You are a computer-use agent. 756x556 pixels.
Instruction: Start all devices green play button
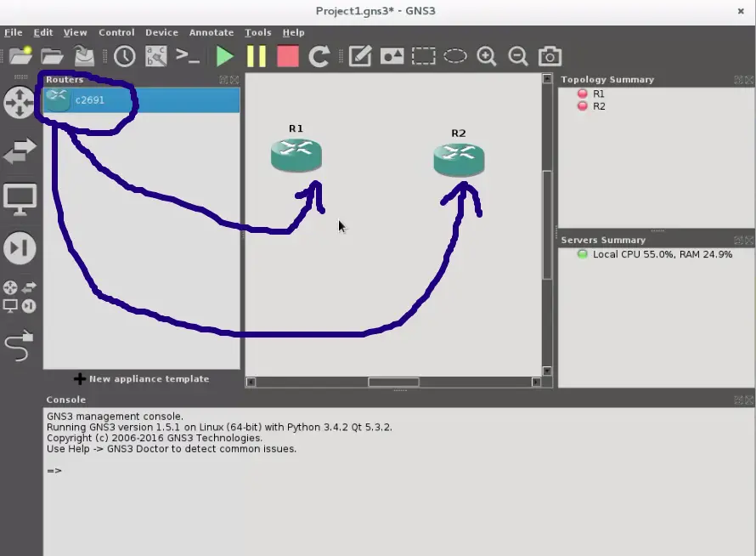225,56
